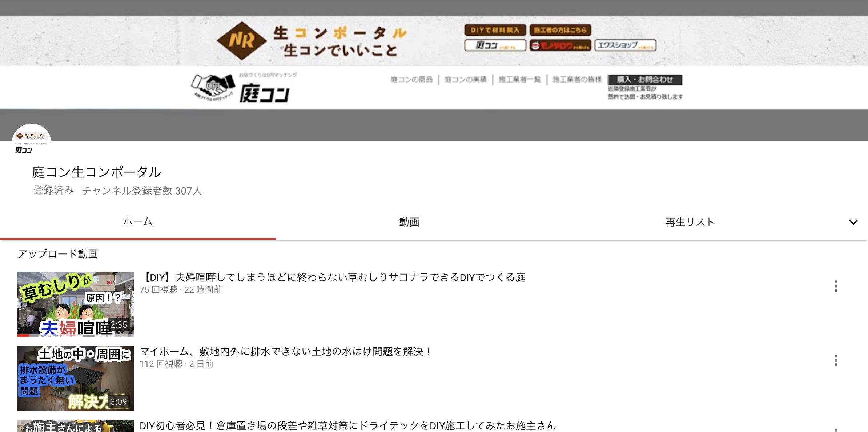
Task: Expand more tabs with chevron arrow
Action: tap(853, 222)
